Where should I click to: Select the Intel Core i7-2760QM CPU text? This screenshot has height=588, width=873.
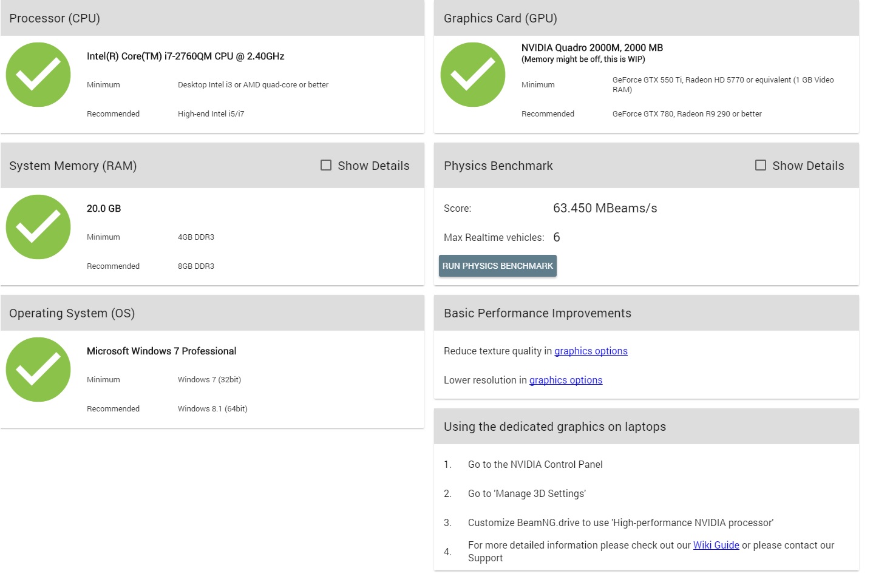coord(186,56)
